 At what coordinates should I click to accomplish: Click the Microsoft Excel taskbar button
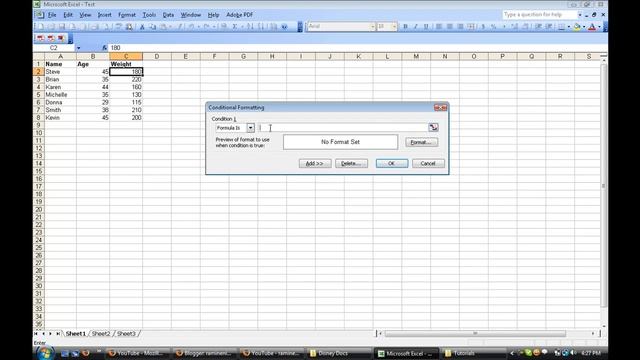pos(407,353)
